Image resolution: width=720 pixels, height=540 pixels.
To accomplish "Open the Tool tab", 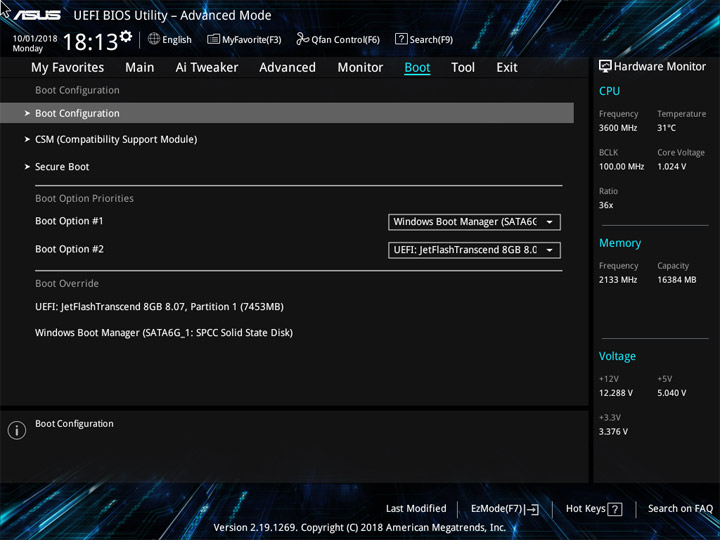I will (x=463, y=68).
